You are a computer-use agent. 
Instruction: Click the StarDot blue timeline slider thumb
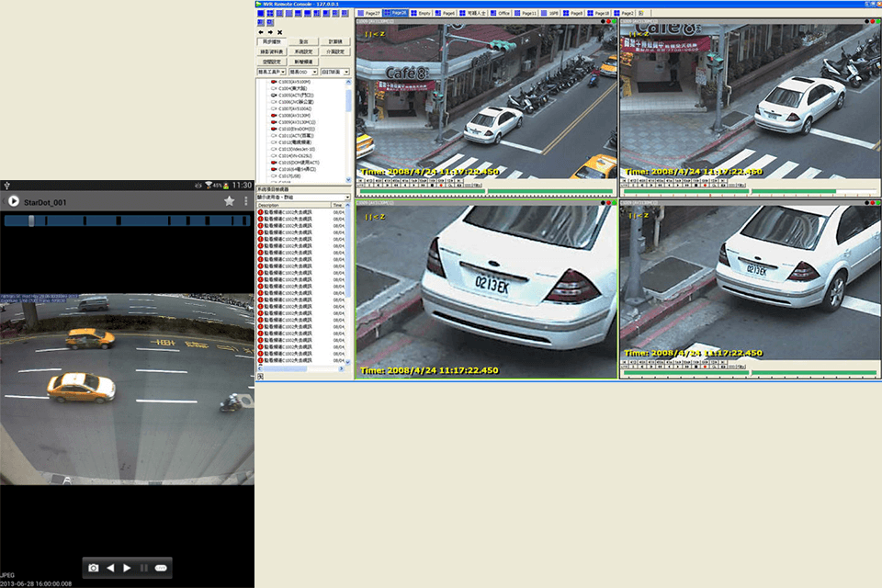click(31, 220)
